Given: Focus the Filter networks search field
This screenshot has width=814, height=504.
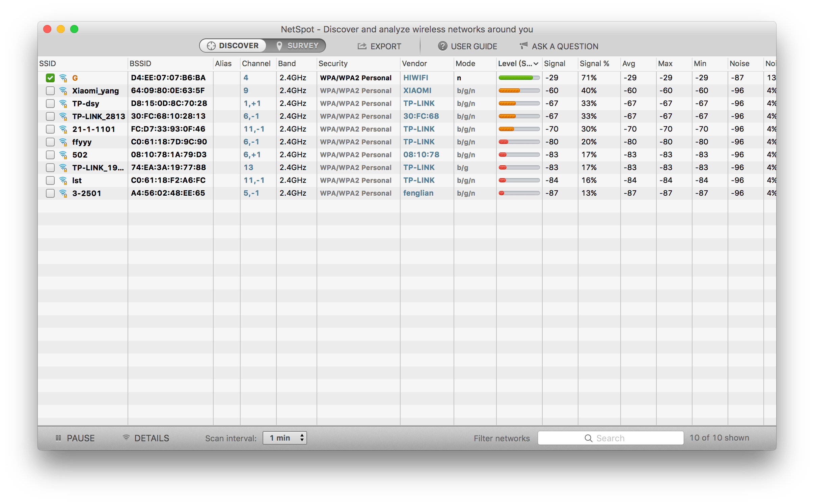Looking at the screenshot, I should [610, 438].
